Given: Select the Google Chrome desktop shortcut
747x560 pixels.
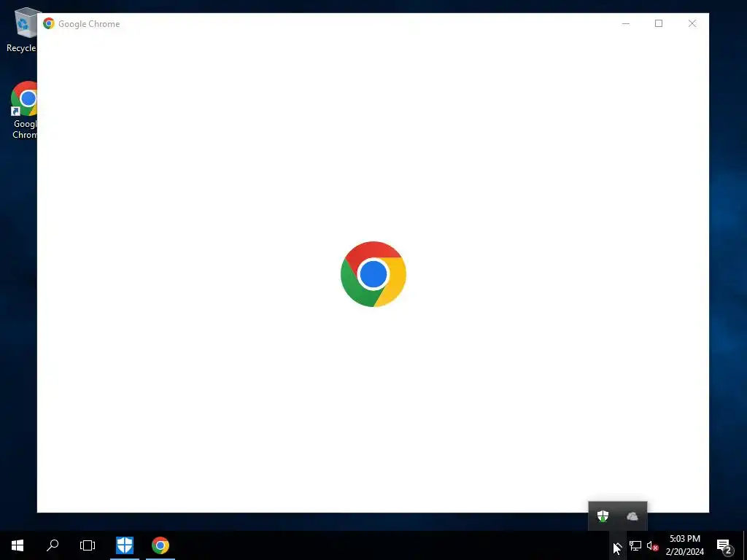Looking at the screenshot, I should click(24, 110).
